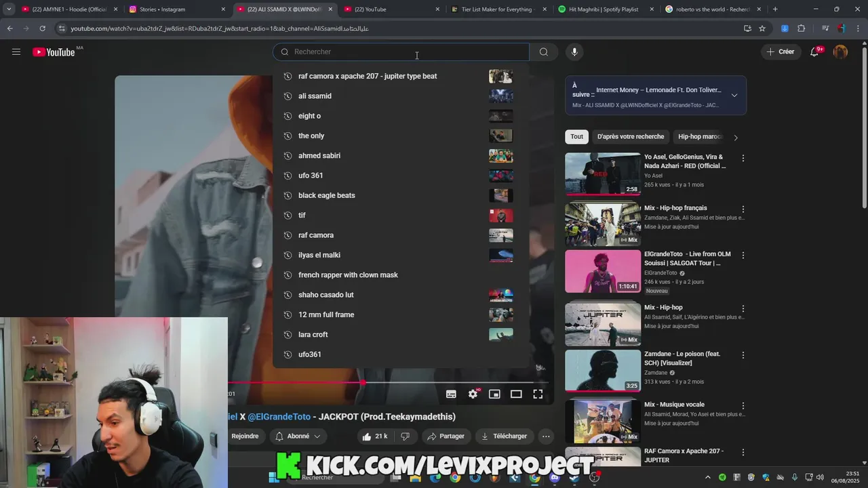
Task: Open the browser extensions puzzle icon
Action: coord(801,28)
